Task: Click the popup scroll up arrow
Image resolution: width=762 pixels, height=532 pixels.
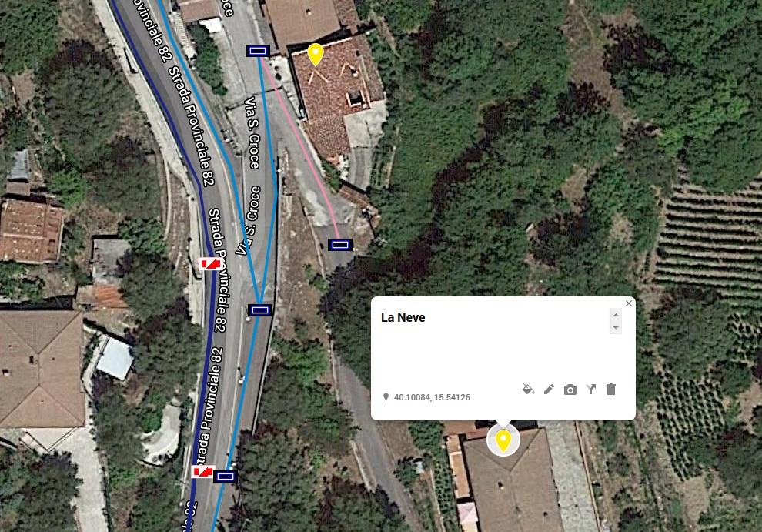Action: coord(616,315)
